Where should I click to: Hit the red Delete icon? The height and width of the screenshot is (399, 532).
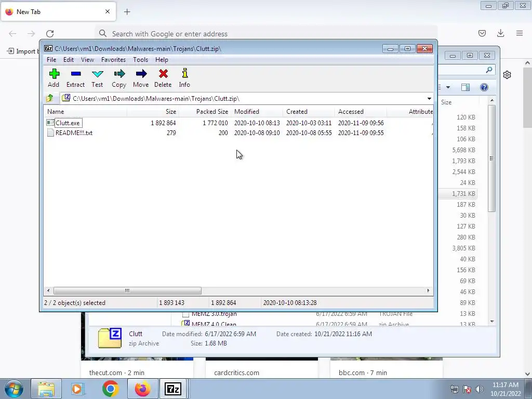163,78
